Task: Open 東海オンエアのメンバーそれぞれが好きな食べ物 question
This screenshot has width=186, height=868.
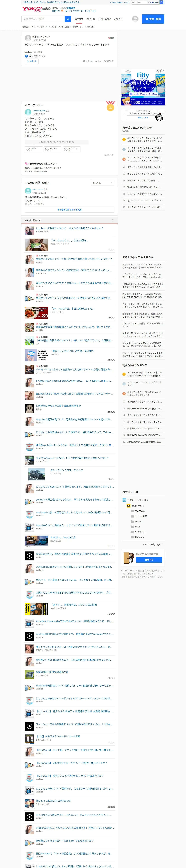Action: click(x=74, y=259)
